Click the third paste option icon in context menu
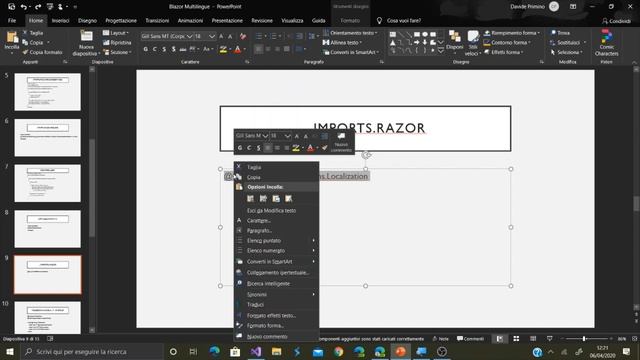 [276, 198]
